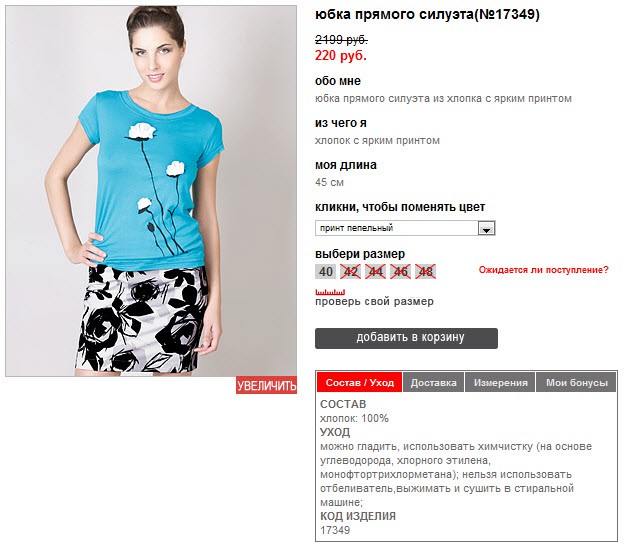Open 'Ожидается ли поступление?' link
640x544 pixels.
tap(543, 270)
